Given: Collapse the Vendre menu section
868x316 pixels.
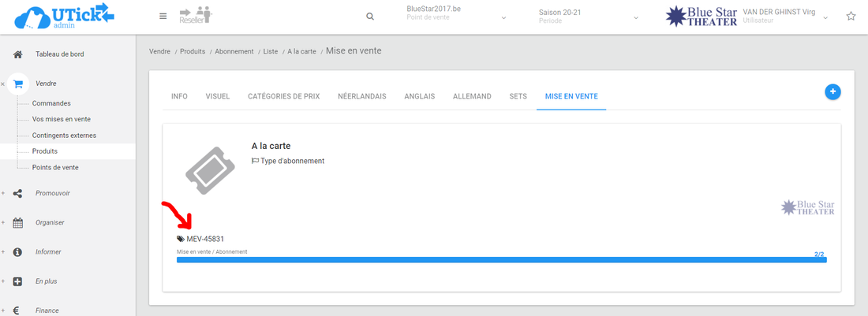Looking at the screenshot, I should (x=3, y=84).
